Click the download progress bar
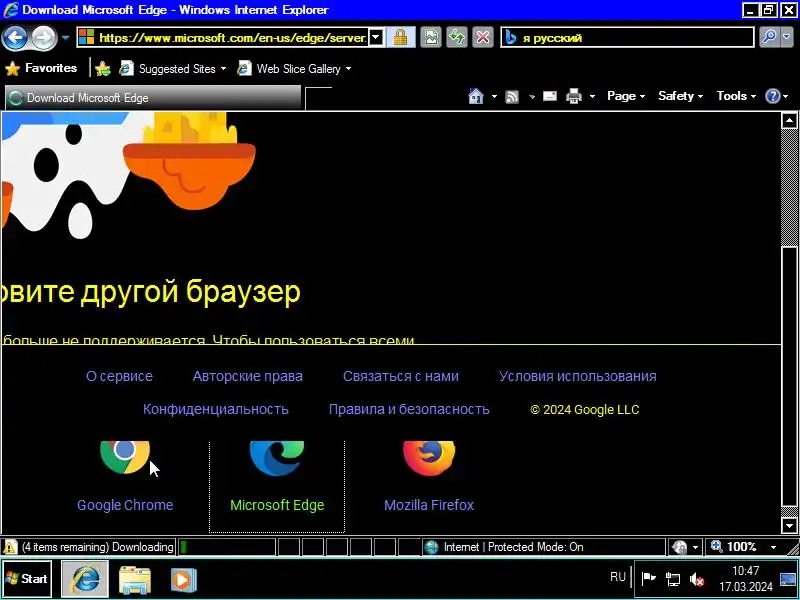The height and width of the screenshot is (600, 800). point(227,547)
